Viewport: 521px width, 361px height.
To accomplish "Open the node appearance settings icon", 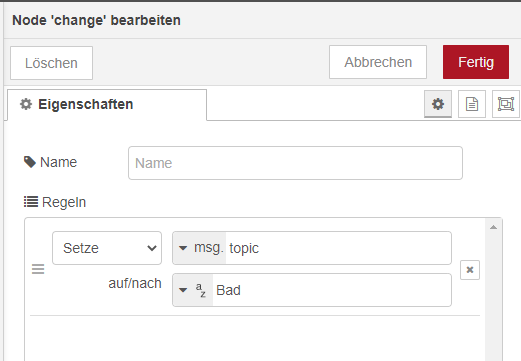I will [506, 104].
